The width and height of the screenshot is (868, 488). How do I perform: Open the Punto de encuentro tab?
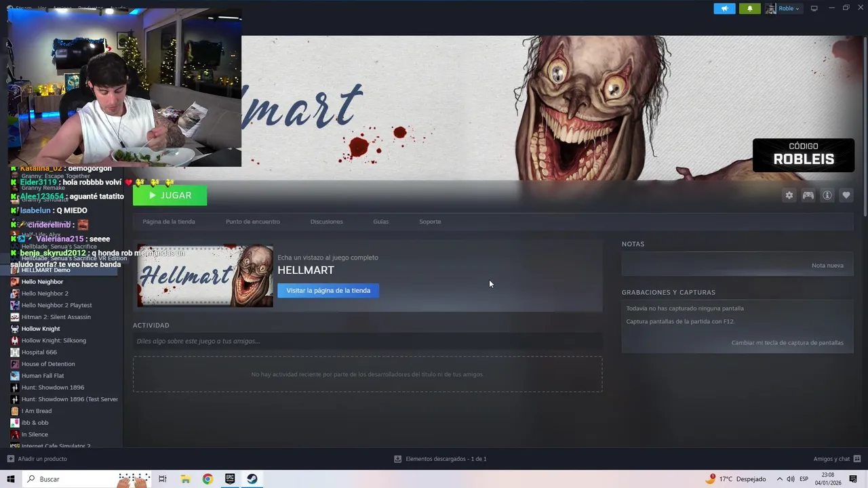click(253, 222)
